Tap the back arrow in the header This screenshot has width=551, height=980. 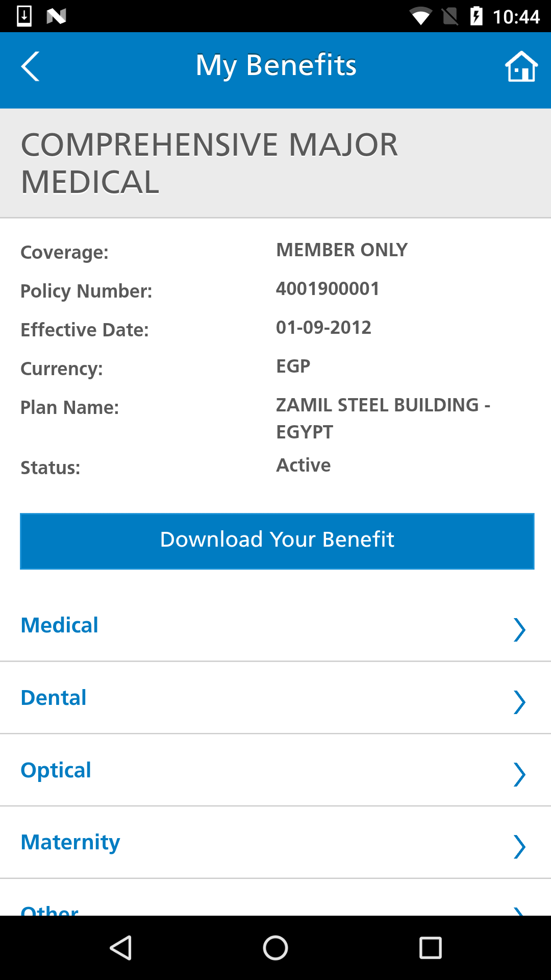(x=30, y=66)
